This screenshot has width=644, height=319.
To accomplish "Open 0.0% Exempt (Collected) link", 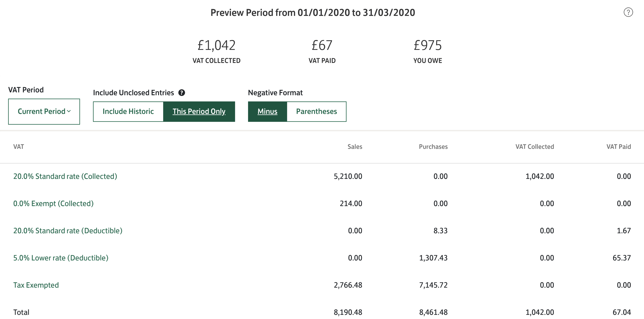I will [x=54, y=204].
